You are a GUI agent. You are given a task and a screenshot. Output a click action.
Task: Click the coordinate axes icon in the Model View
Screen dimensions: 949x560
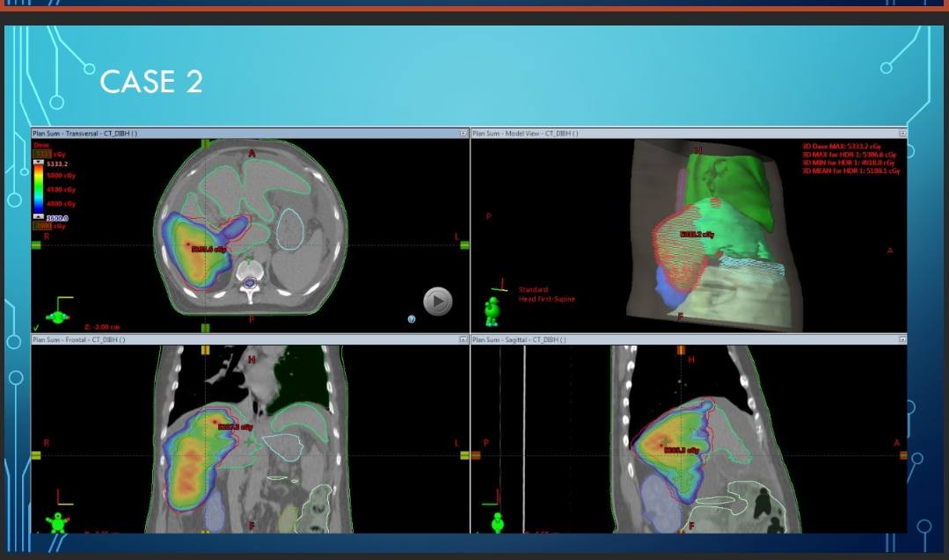[x=500, y=285]
